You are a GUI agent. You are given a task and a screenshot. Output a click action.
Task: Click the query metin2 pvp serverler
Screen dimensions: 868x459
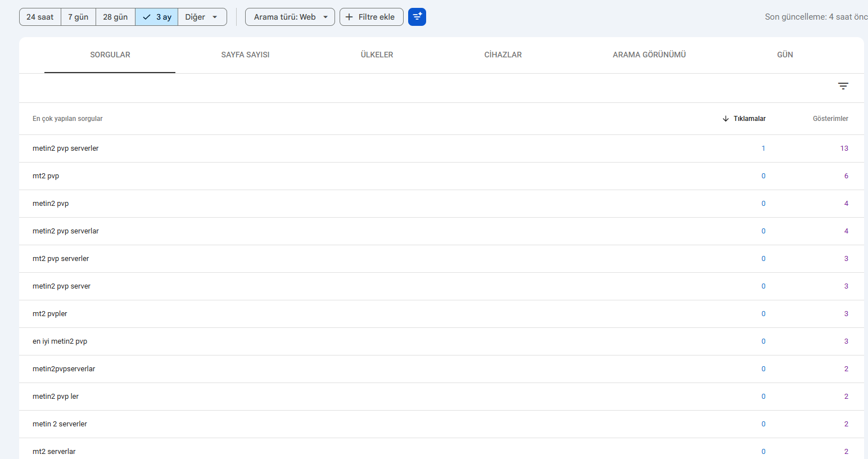tap(66, 148)
